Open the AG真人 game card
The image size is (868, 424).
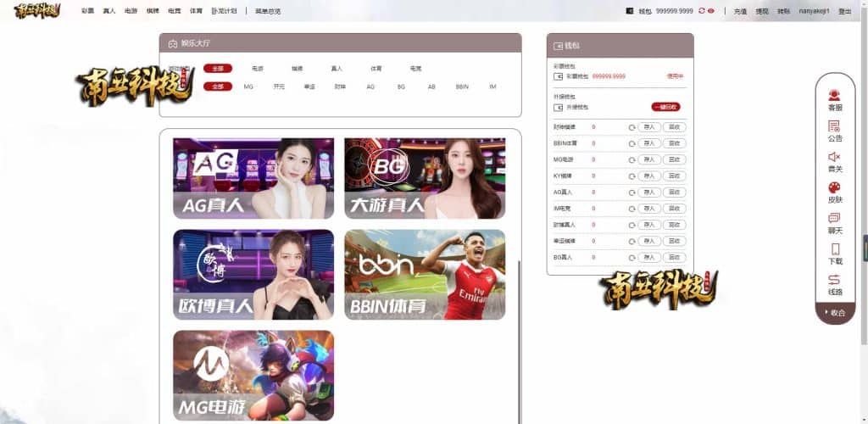pyautogui.click(x=253, y=178)
